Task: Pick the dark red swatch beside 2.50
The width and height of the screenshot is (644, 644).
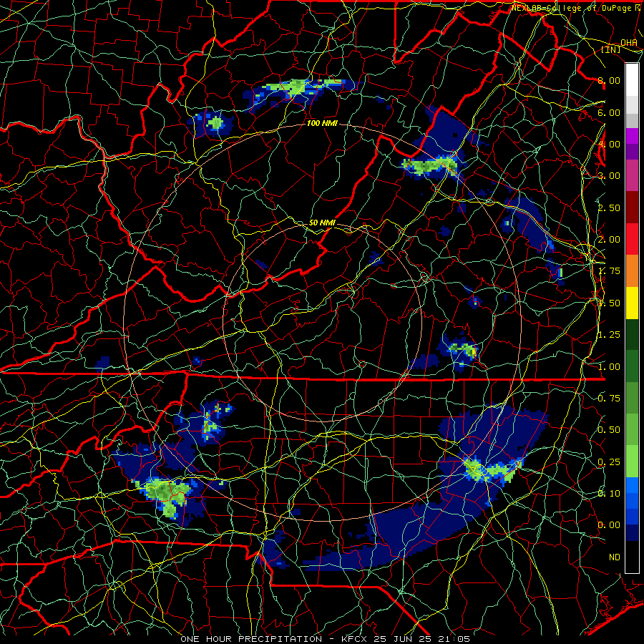Action: 632,208
